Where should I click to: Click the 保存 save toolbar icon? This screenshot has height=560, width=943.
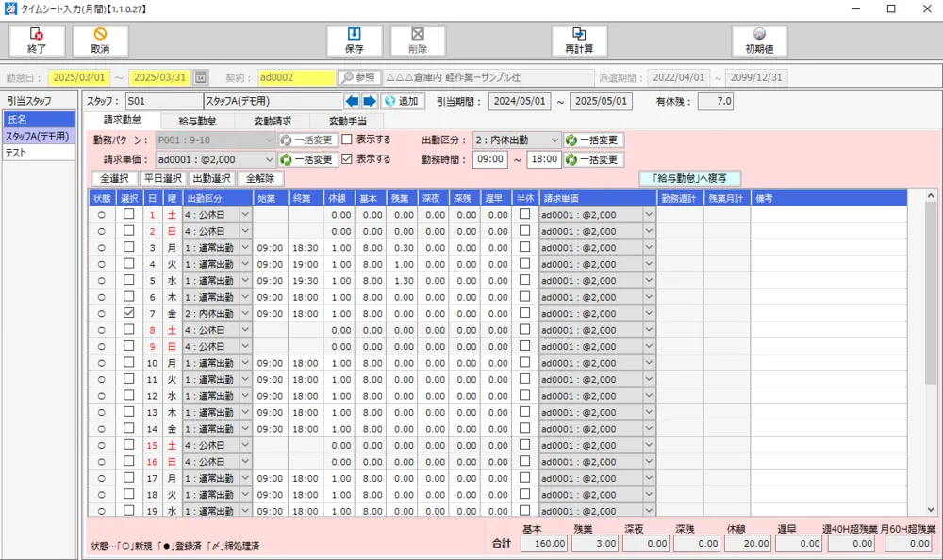tap(355, 41)
